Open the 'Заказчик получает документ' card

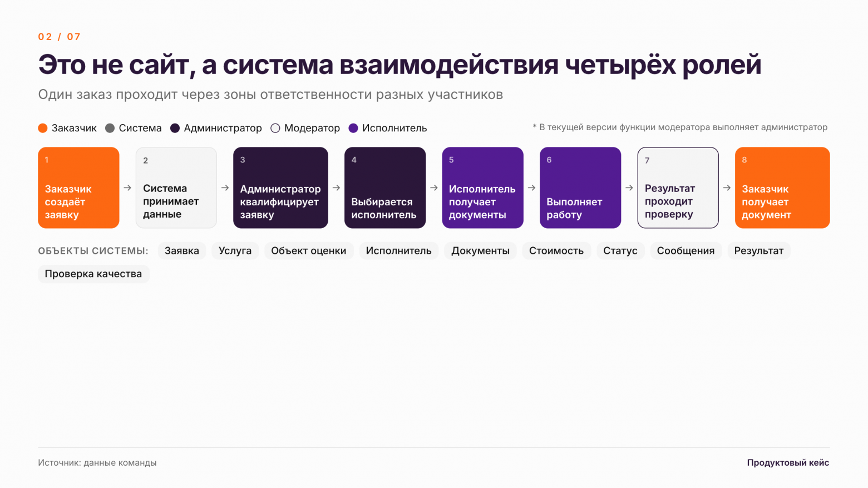click(x=782, y=188)
